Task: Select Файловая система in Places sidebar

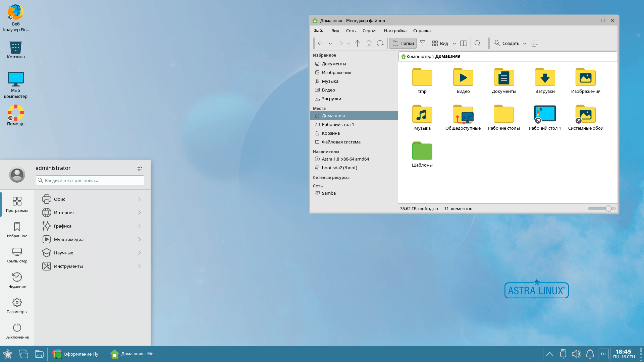Action: pos(341,142)
